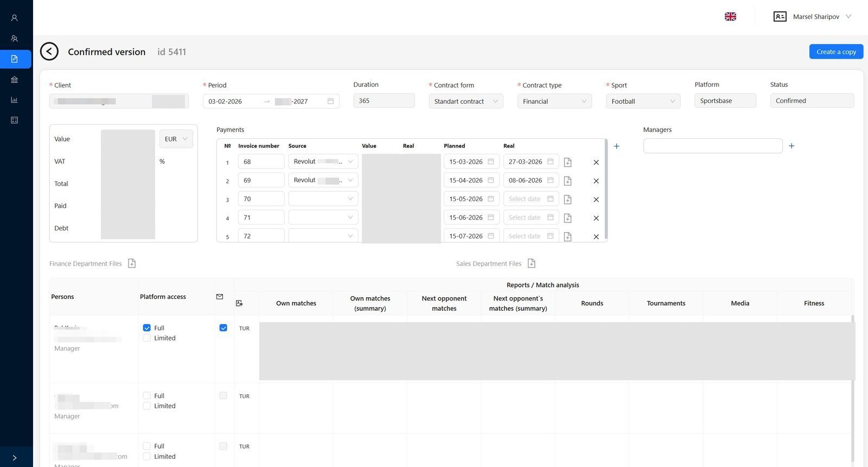The width and height of the screenshot is (868, 467).
Task: Open the Marsel Sharipov user menu
Action: (812, 16)
